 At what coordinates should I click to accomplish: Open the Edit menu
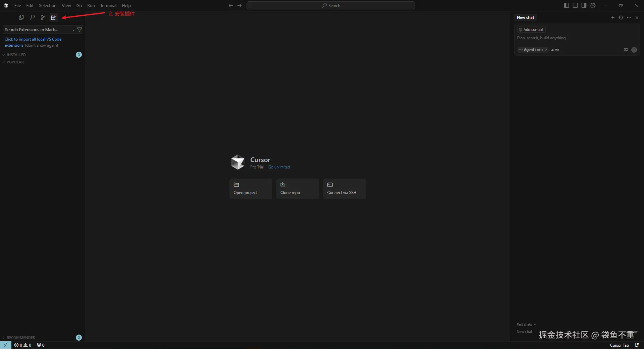coord(30,5)
